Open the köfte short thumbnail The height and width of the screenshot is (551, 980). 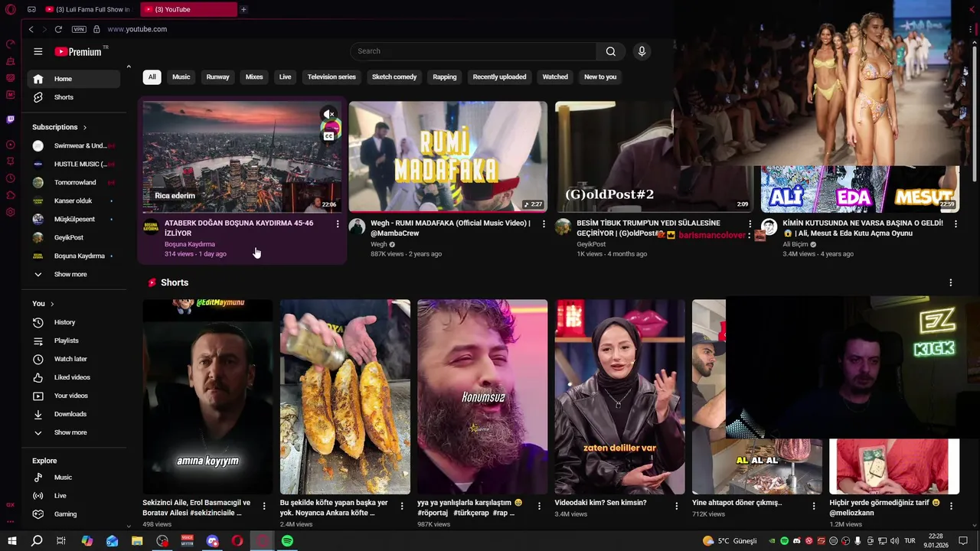click(x=345, y=396)
